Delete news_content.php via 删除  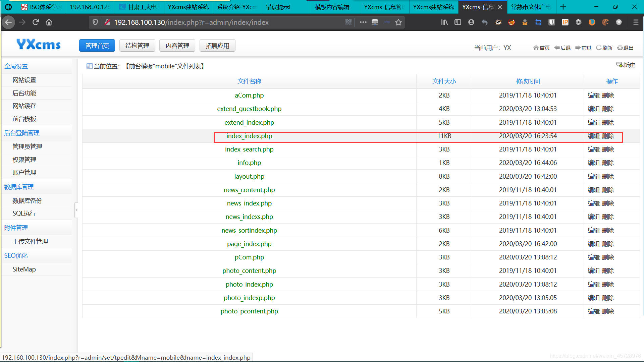pos(608,190)
